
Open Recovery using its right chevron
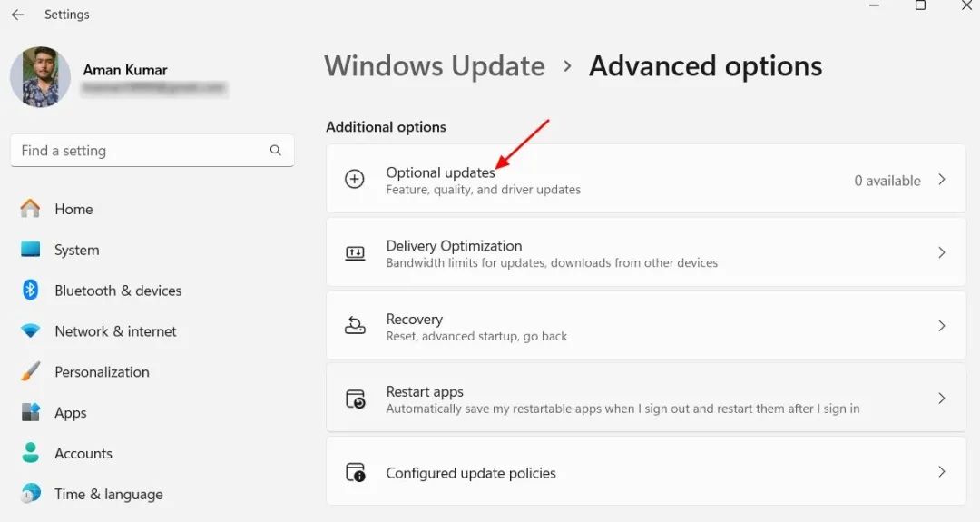coord(942,326)
